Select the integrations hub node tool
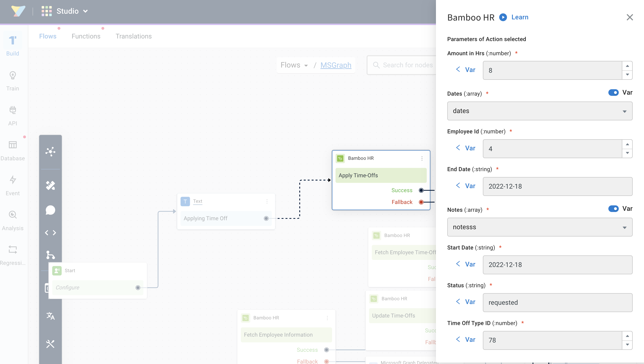The height and width of the screenshot is (364, 644). (50, 151)
